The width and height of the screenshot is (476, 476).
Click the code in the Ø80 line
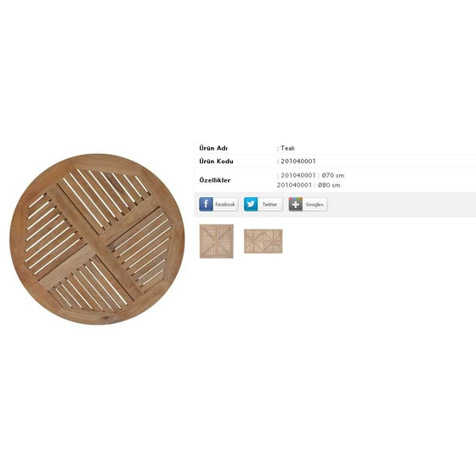point(294,185)
